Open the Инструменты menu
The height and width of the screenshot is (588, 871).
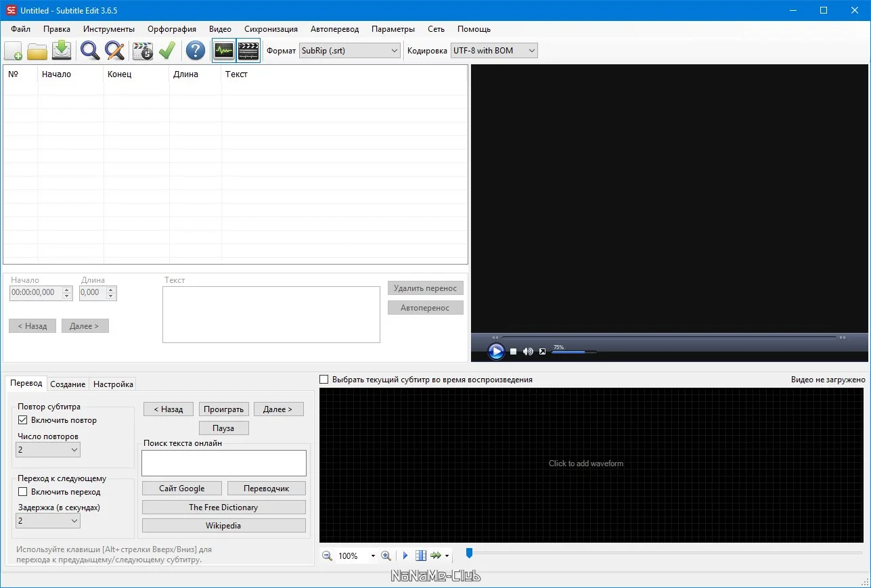(109, 29)
